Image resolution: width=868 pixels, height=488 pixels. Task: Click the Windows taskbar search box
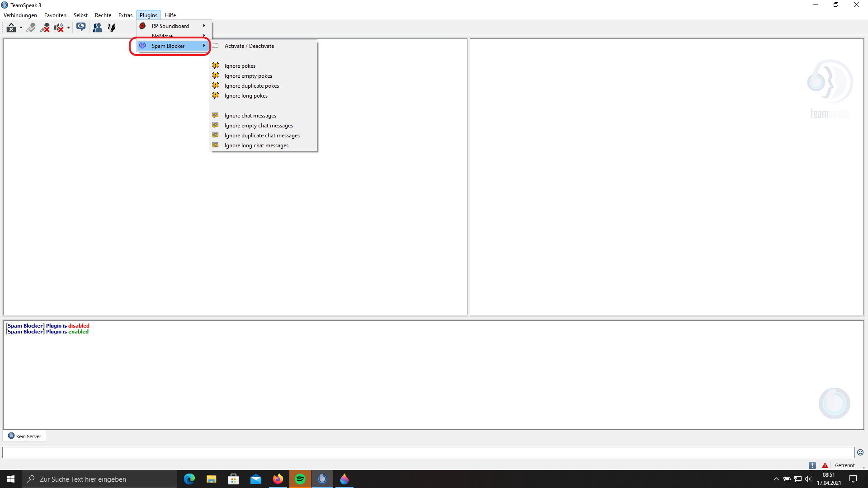pos(99,479)
